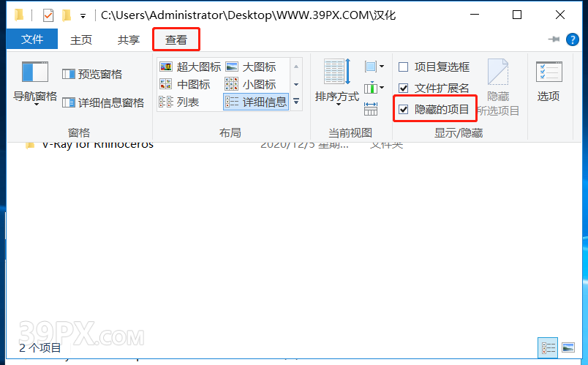Open the group by dropdown arrow
The image size is (588, 365).
coord(374,67)
